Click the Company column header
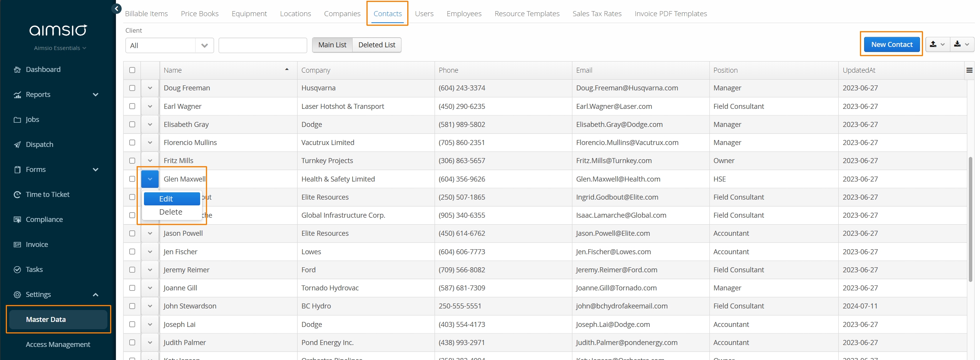980x360 pixels. coord(366,70)
